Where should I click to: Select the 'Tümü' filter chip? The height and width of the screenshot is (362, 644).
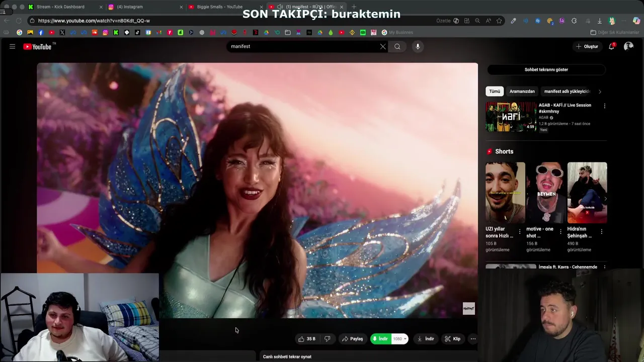[495, 91]
